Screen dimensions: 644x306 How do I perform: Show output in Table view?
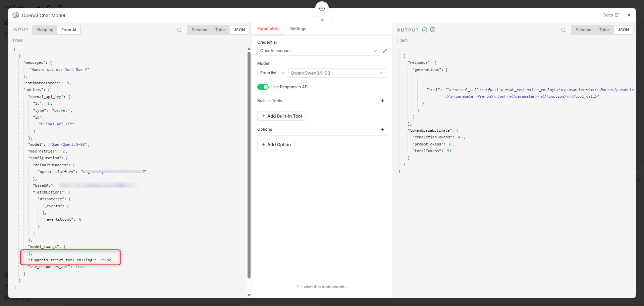(x=604, y=30)
